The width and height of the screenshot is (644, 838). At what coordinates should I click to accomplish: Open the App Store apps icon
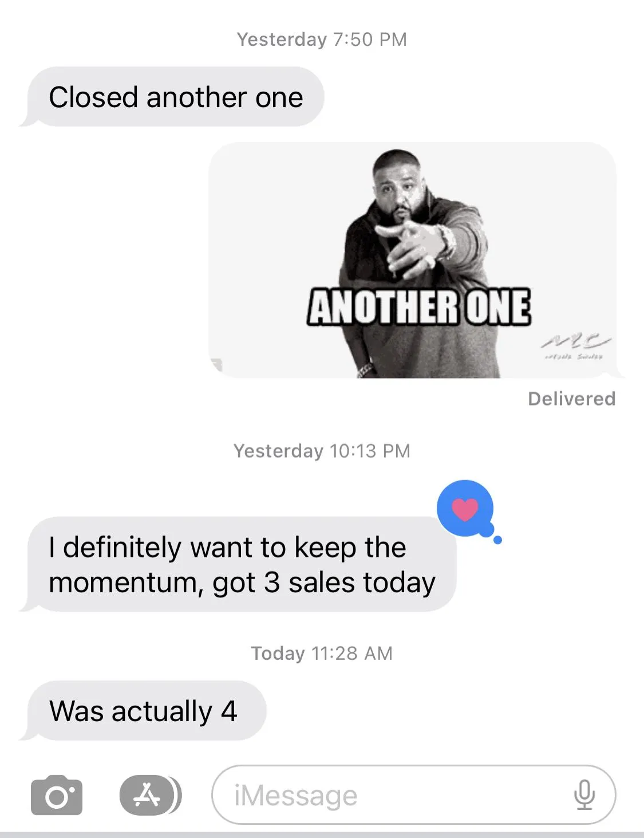pyautogui.click(x=150, y=795)
